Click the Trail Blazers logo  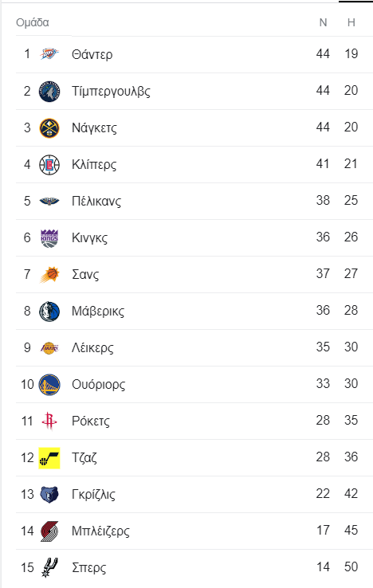coord(49,531)
